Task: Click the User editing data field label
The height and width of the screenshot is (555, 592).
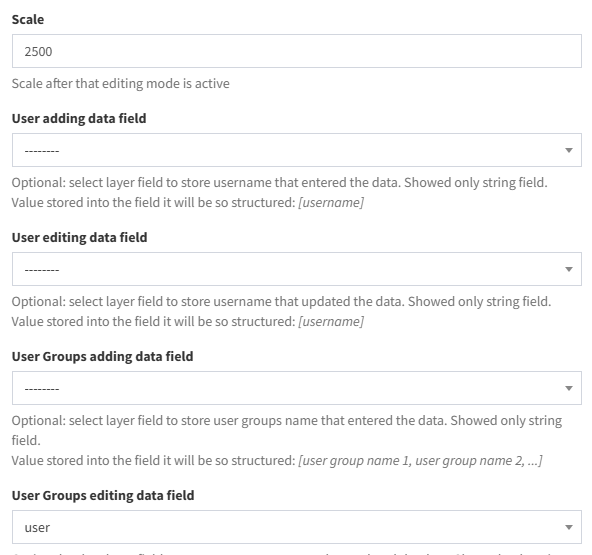Action: click(x=80, y=237)
